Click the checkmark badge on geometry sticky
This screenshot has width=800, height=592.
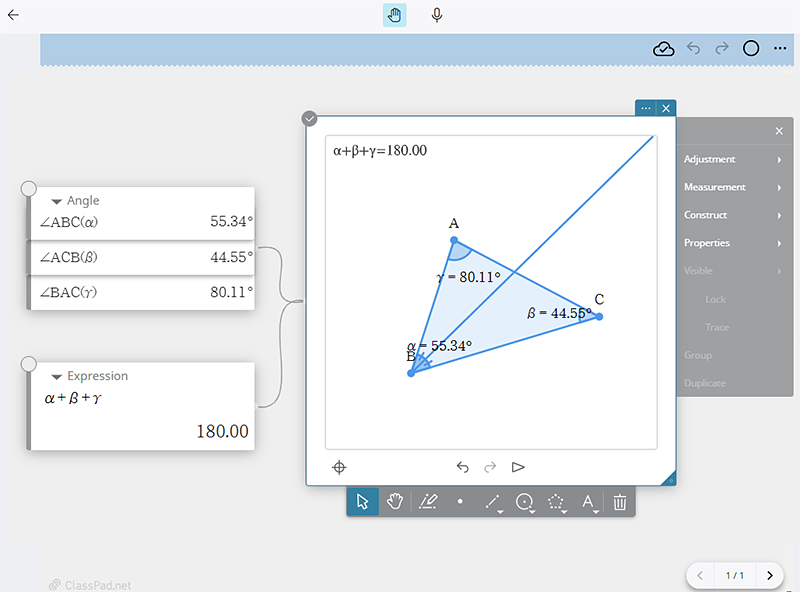[x=309, y=119]
